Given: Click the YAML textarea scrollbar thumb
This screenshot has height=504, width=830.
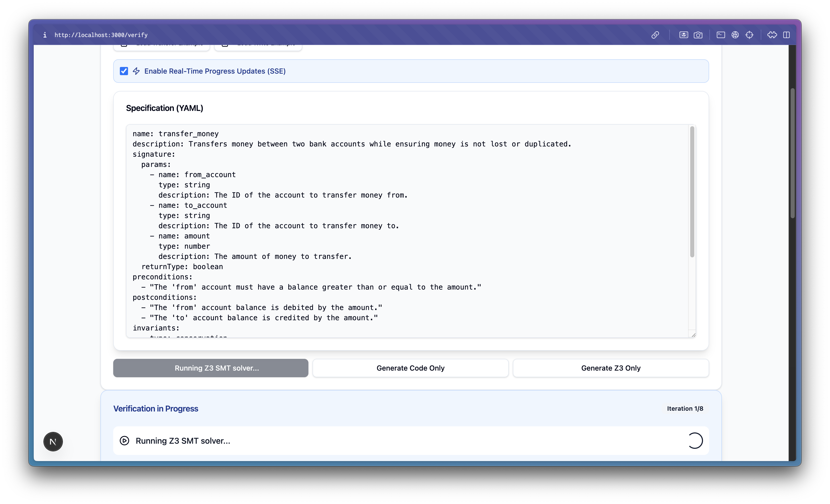Looking at the screenshot, I should tap(692, 192).
